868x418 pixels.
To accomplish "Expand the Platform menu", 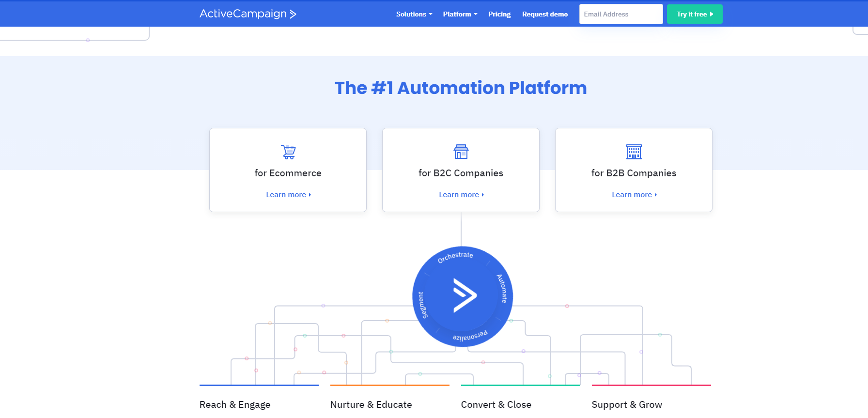I will (460, 14).
